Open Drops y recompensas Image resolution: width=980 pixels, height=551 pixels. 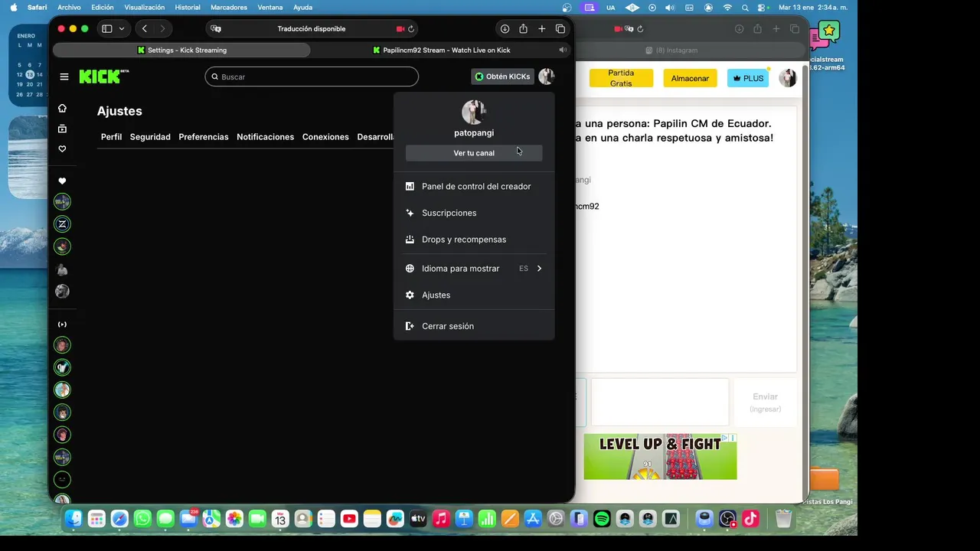[x=474, y=240]
